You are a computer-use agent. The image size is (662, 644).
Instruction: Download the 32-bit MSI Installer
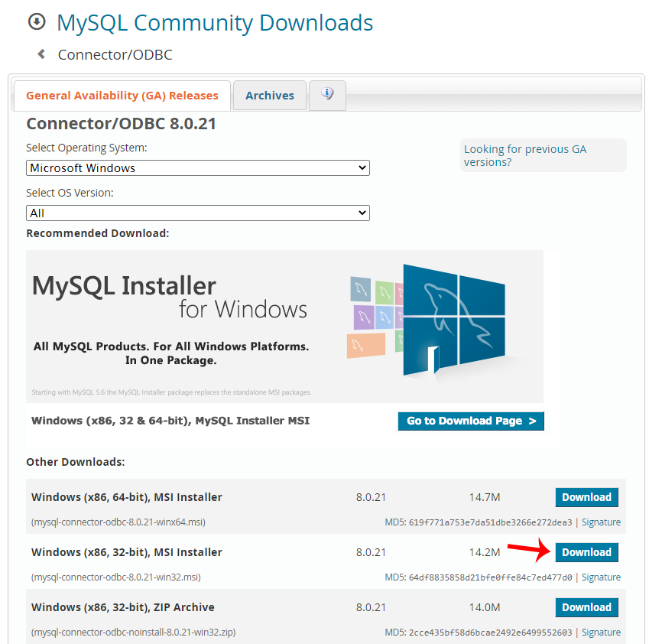click(586, 552)
